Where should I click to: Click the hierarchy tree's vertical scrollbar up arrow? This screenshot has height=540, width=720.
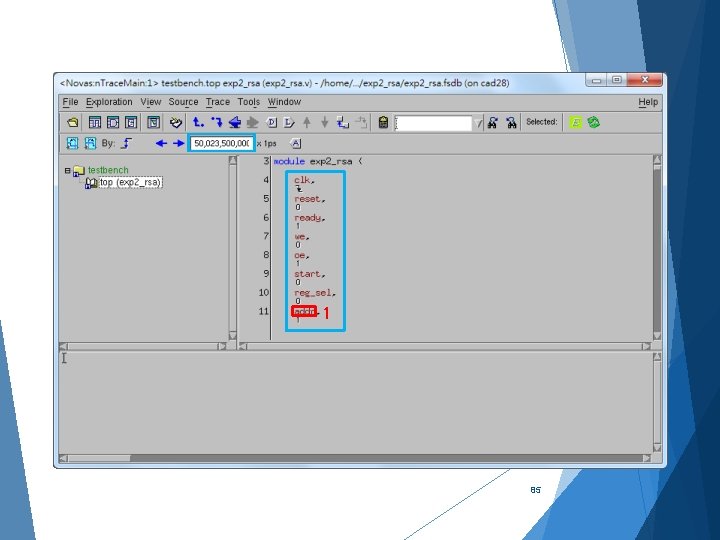click(233, 160)
